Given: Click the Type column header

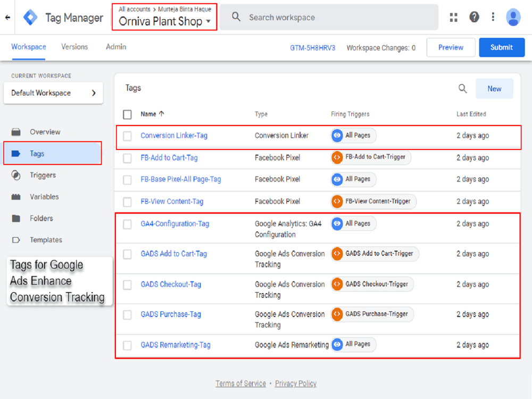Looking at the screenshot, I should [261, 114].
